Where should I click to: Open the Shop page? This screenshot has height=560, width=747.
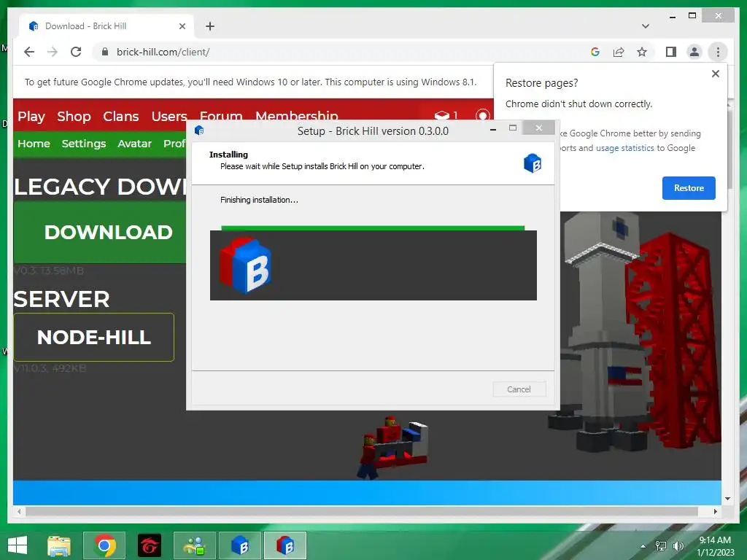(74, 116)
